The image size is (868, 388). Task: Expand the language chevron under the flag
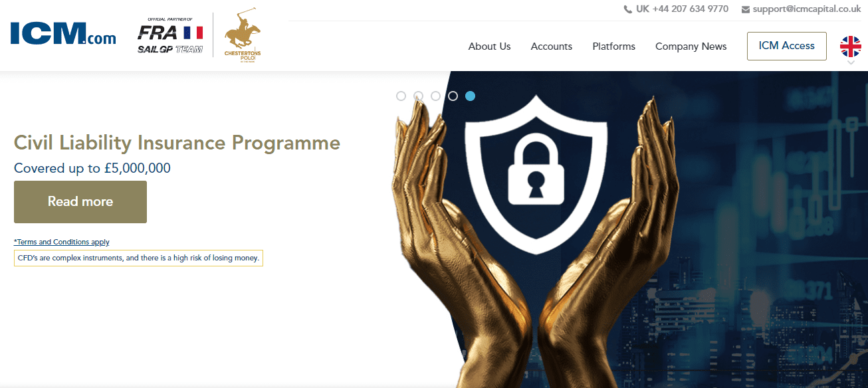pyautogui.click(x=851, y=62)
